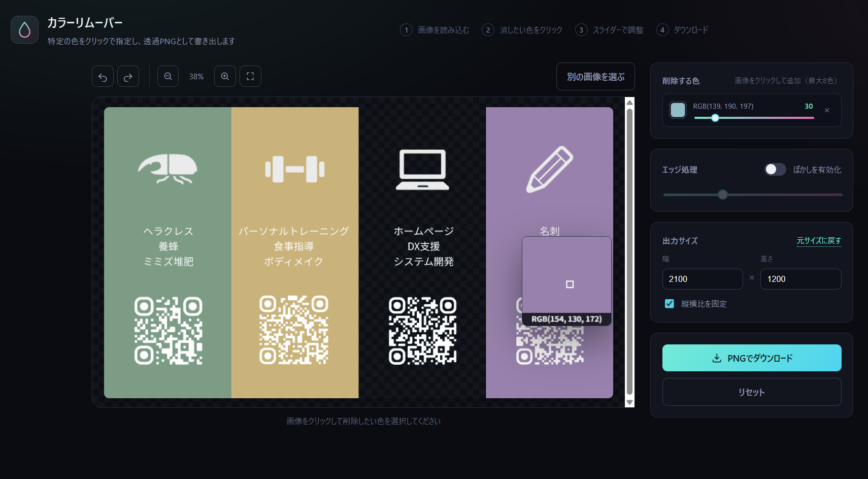Uncheck the 縦横比を固定 checkbox
The width and height of the screenshot is (868, 479).
pos(670,304)
